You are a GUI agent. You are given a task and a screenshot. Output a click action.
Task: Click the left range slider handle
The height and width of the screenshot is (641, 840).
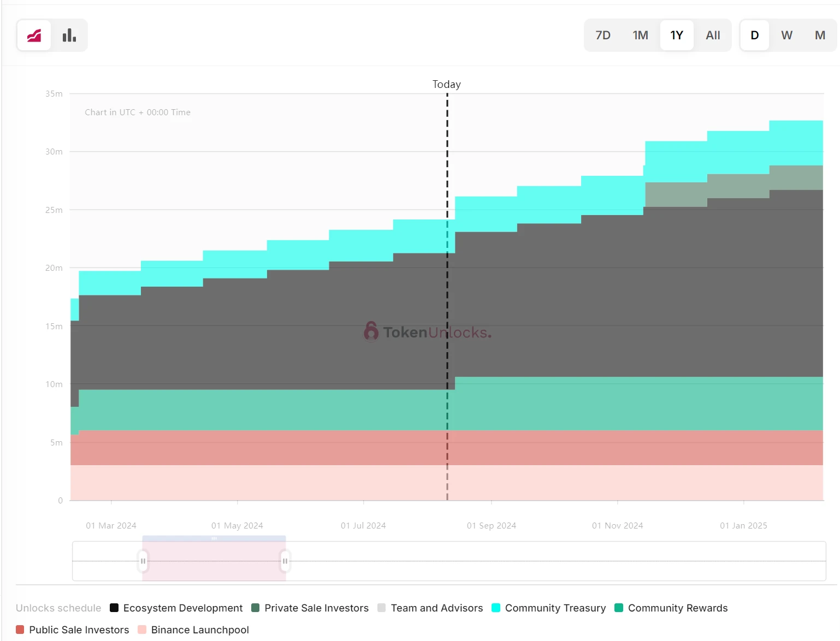click(x=143, y=561)
